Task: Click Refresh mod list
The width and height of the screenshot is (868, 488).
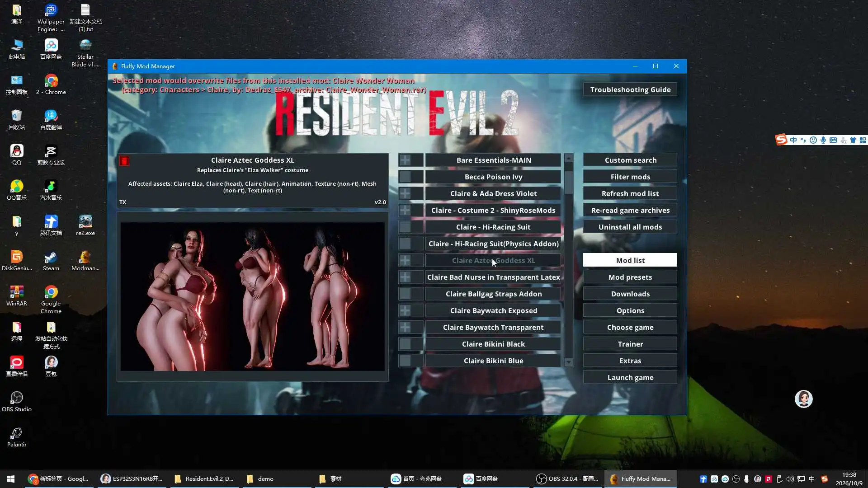Action: (630, 193)
